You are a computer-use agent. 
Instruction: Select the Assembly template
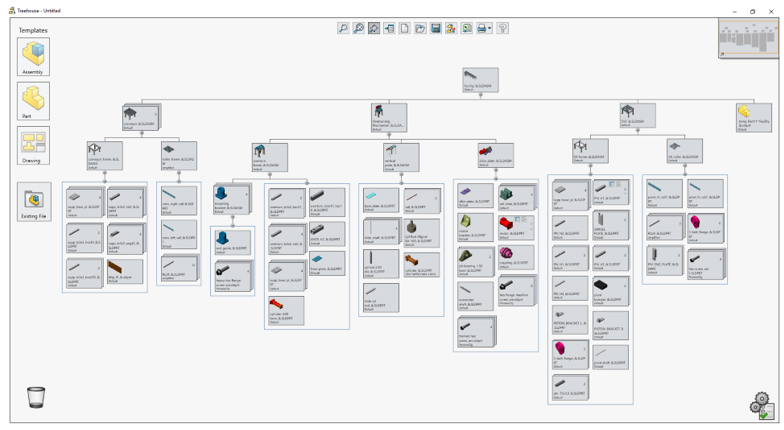pyautogui.click(x=33, y=57)
